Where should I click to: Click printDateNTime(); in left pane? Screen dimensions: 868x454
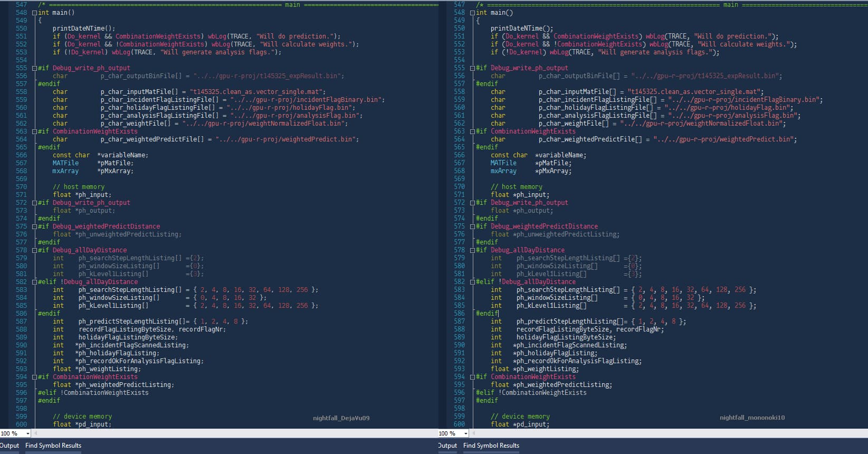pyautogui.click(x=83, y=29)
